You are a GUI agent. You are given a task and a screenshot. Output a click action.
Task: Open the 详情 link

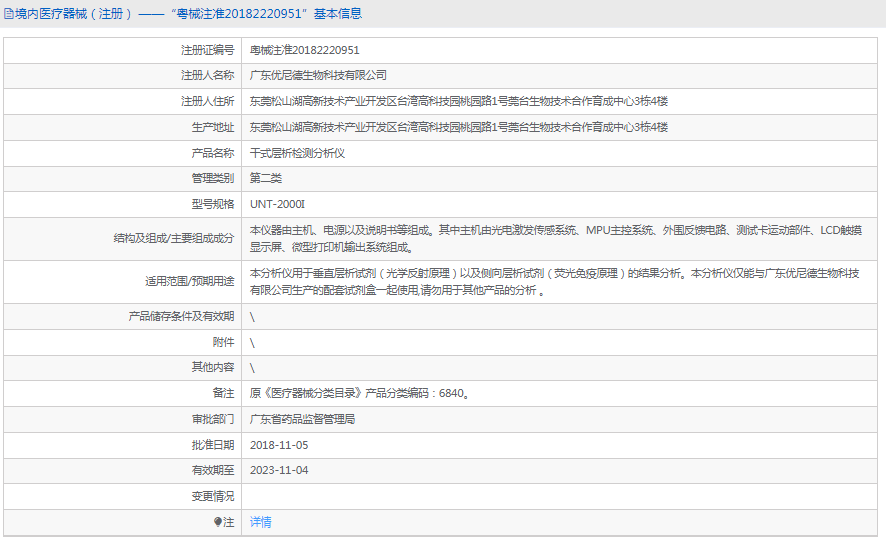[260, 522]
